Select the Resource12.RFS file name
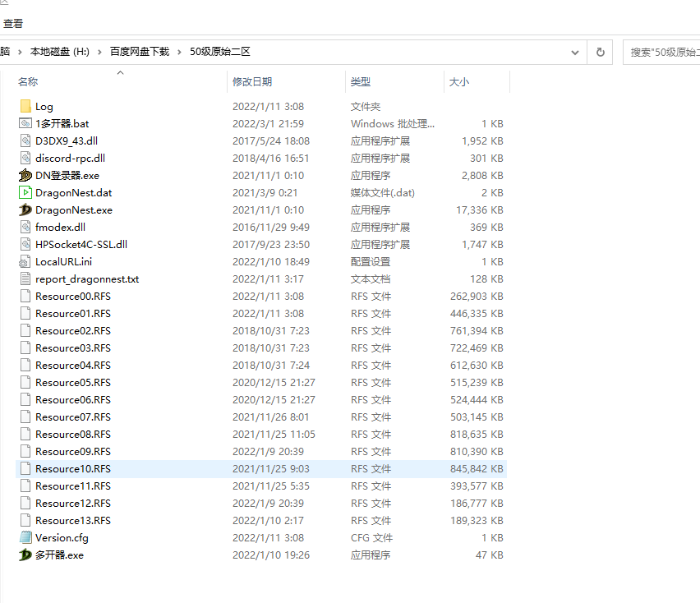700x603 pixels. point(73,503)
